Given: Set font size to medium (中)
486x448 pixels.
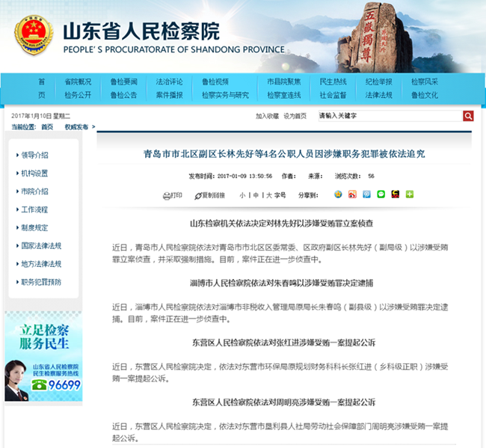Looking at the screenshot, I should tap(255, 195).
